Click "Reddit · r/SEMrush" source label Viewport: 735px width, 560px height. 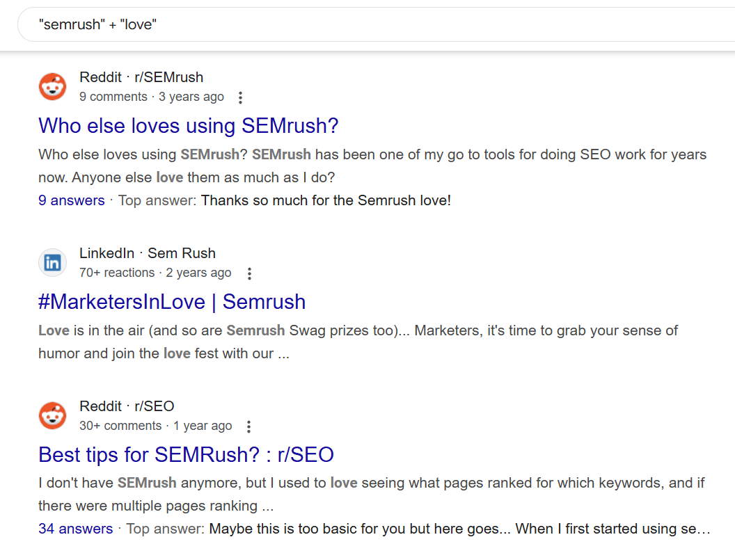pyautogui.click(x=141, y=77)
